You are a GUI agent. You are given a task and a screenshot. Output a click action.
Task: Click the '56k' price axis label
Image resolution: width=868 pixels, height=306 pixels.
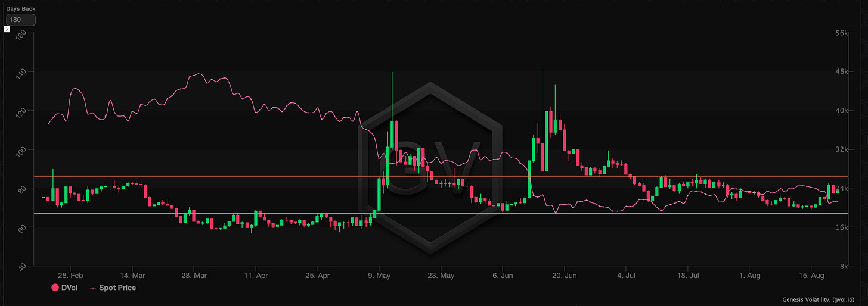point(842,33)
